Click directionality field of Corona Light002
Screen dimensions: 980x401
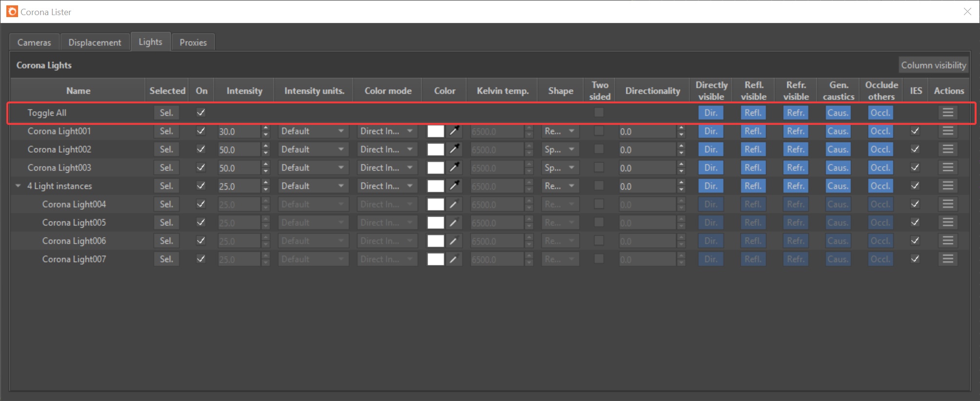647,149
